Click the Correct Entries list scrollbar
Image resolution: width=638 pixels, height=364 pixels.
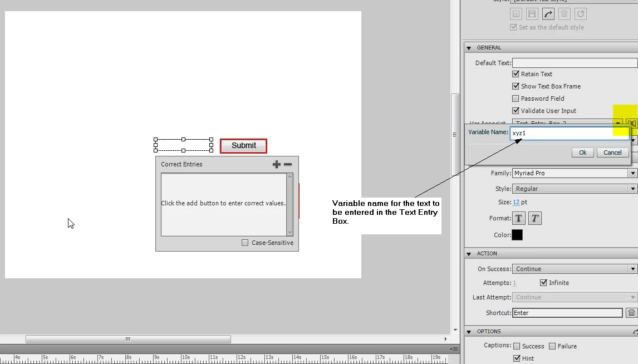289,205
